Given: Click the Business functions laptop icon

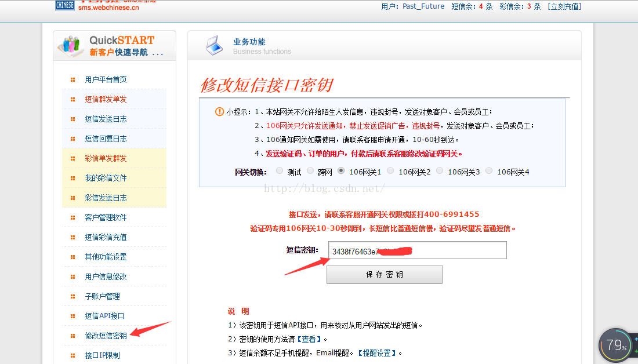Looking at the screenshot, I should [x=215, y=46].
